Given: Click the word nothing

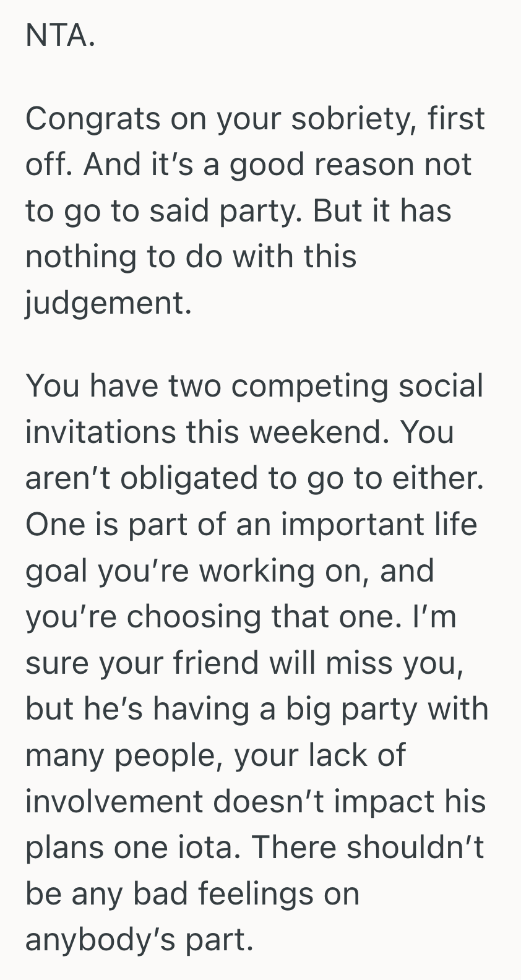Looking at the screenshot, I should click(x=80, y=256).
